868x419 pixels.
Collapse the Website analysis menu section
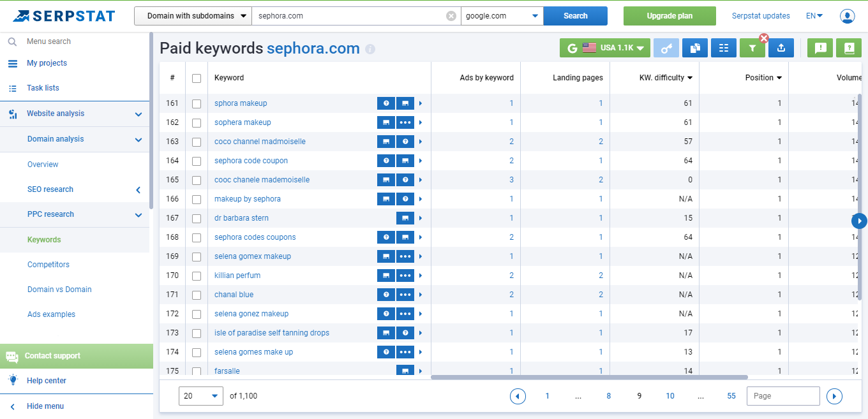[x=138, y=114]
